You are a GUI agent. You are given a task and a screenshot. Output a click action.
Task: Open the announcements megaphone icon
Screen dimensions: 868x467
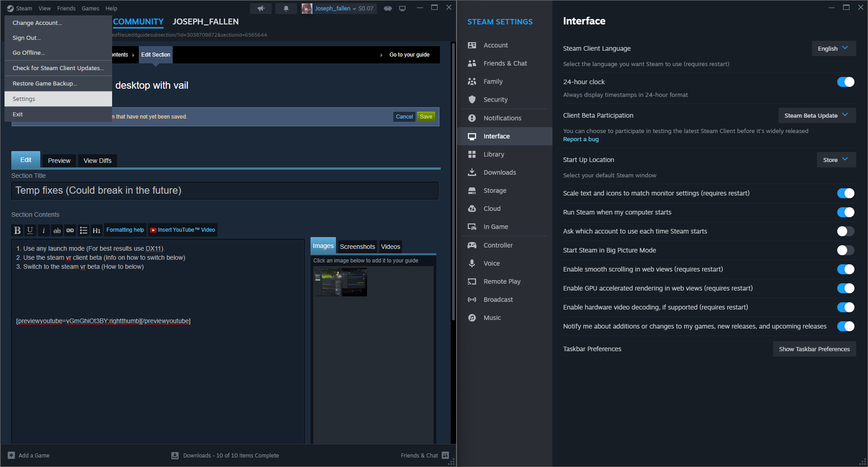[x=261, y=8]
